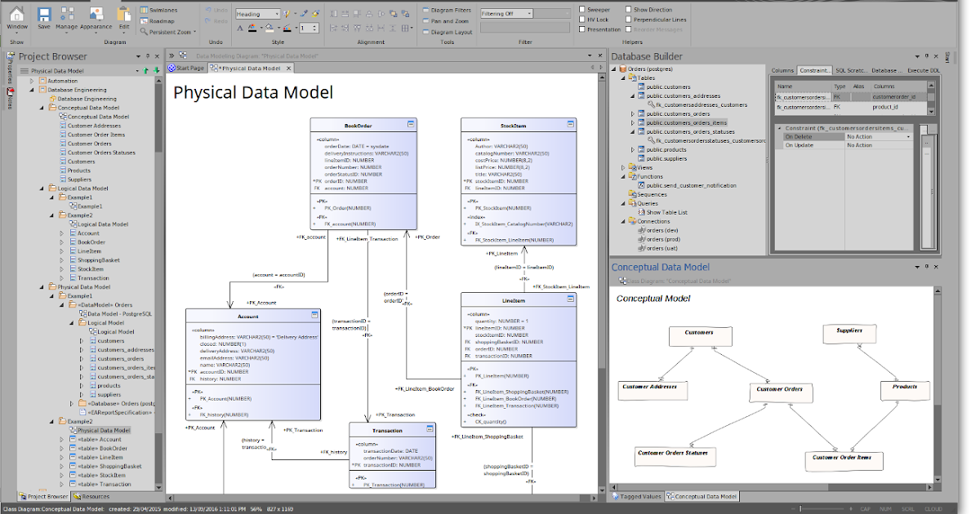Open the Heading style dropdown
This screenshot has height=514, width=980.
[276, 13]
